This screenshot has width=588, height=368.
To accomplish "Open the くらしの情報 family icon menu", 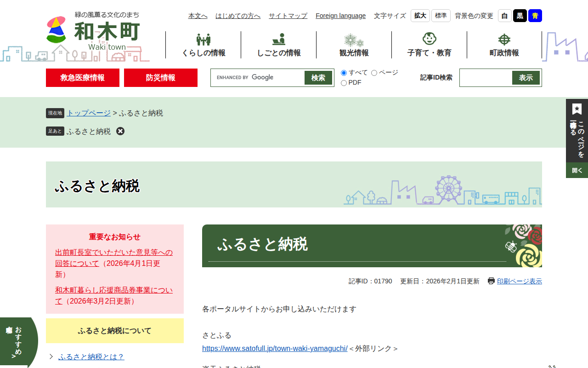I will click(x=204, y=40).
